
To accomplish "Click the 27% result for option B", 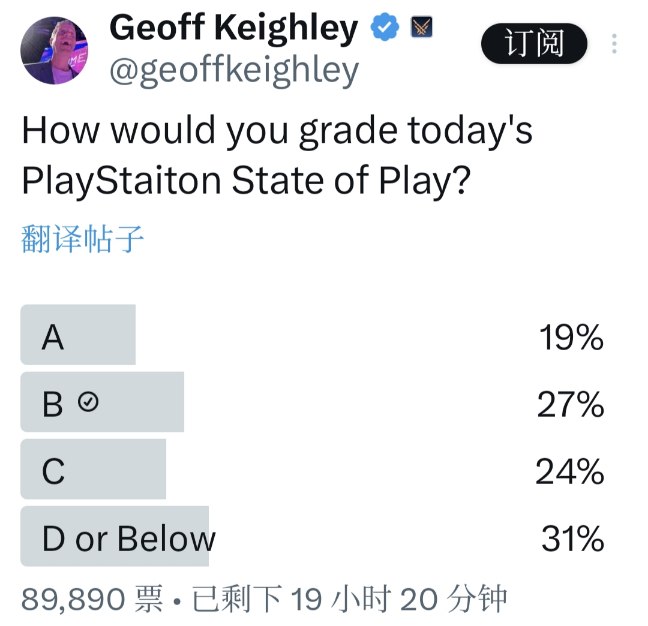I will (569, 404).
